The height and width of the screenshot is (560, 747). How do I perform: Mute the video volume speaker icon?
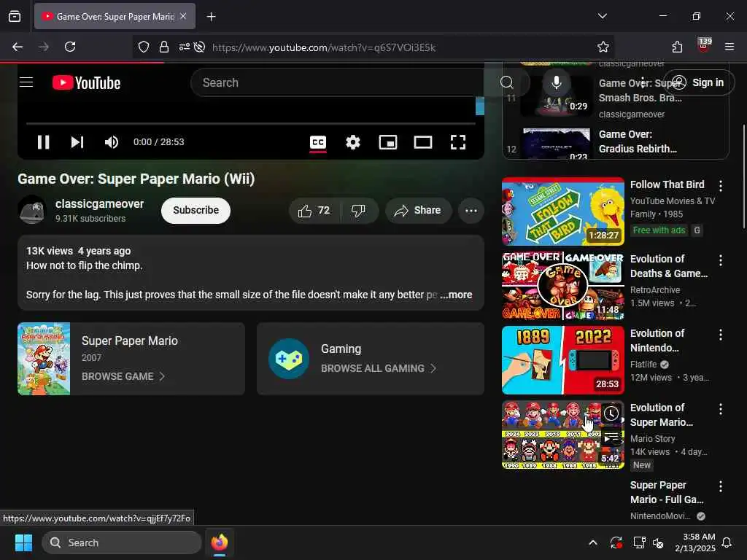click(112, 142)
